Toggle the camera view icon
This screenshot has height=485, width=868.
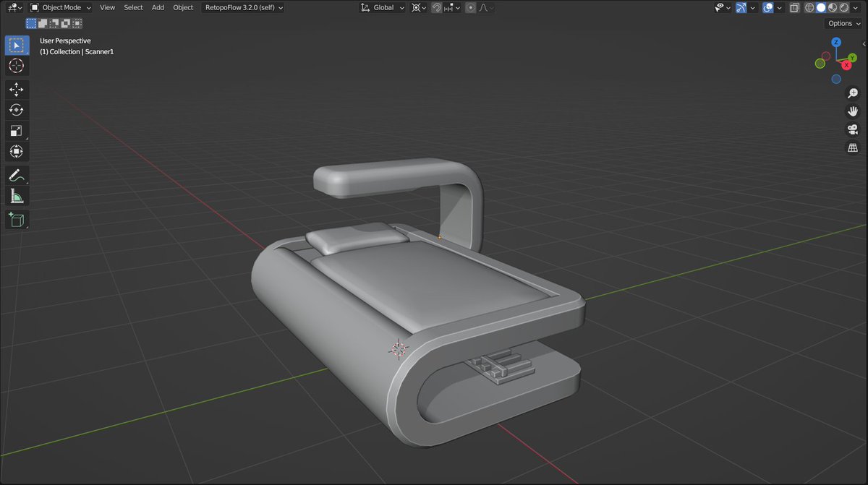point(853,129)
